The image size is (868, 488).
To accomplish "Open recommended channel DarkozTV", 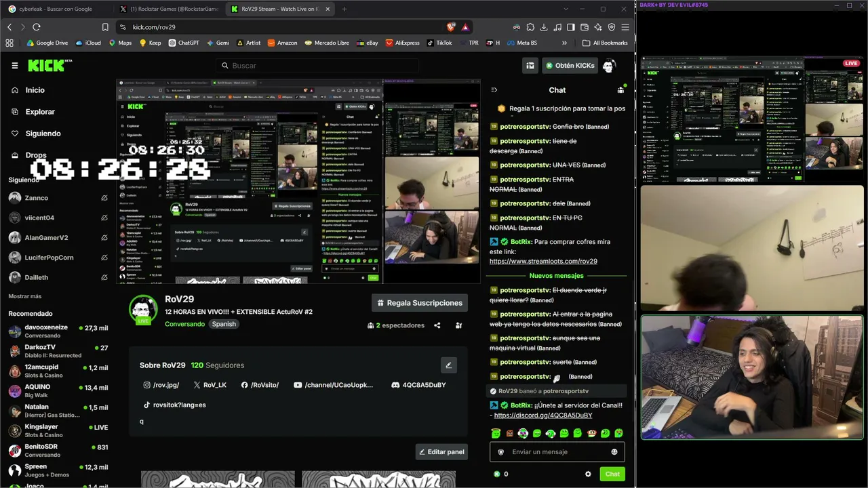I will pos(58,351).
